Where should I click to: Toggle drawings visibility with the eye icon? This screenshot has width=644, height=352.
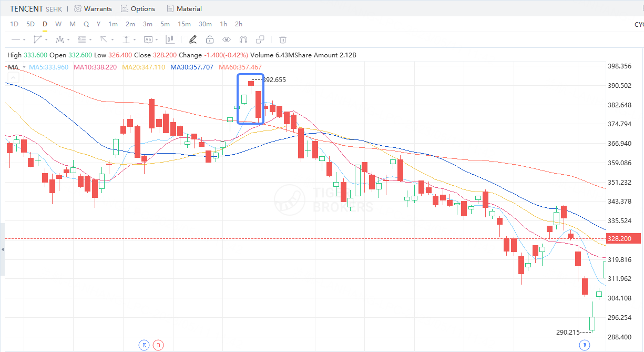point(227,39)
